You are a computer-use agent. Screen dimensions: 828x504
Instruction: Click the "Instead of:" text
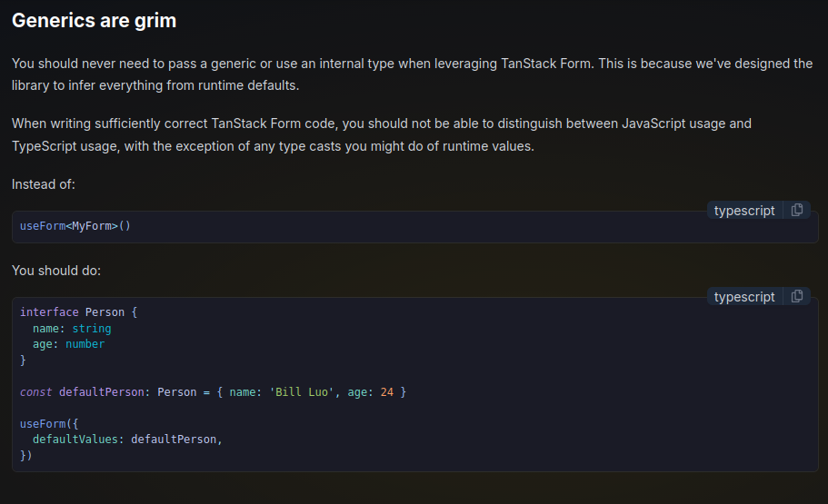point(44,184)
